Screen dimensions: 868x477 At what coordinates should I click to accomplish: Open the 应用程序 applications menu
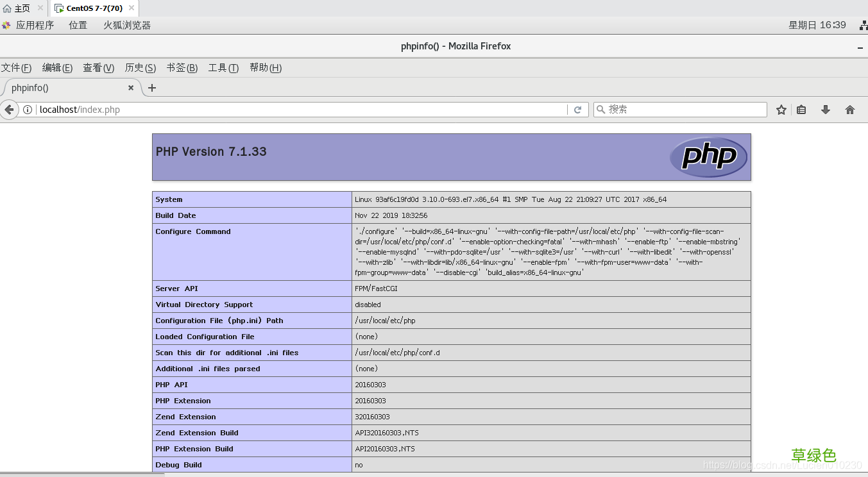35,26
